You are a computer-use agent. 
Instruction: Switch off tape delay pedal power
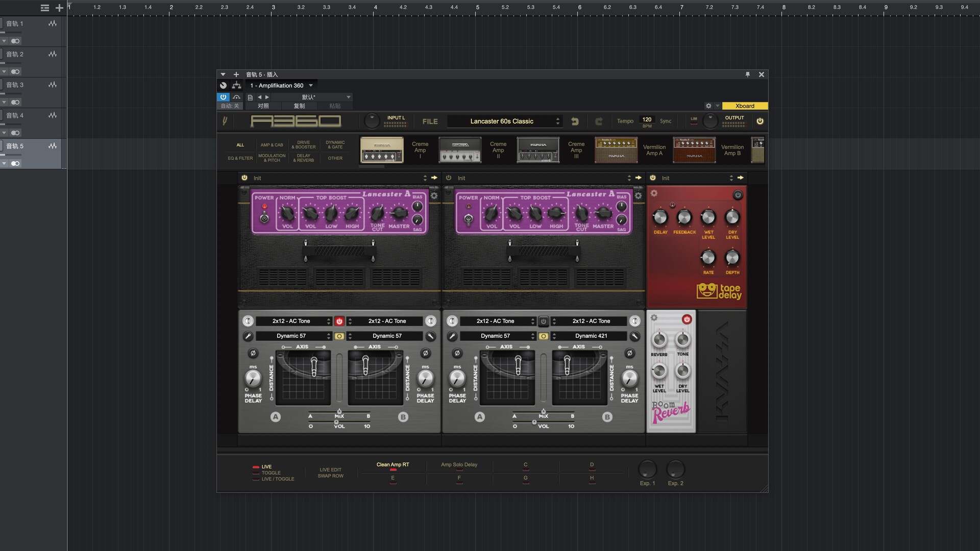(x=738, y=195)
